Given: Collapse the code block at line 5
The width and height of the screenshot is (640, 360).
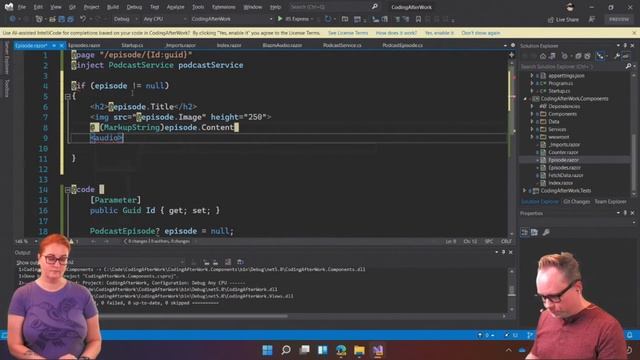Looking at the screenshot, I should [68, 97].
